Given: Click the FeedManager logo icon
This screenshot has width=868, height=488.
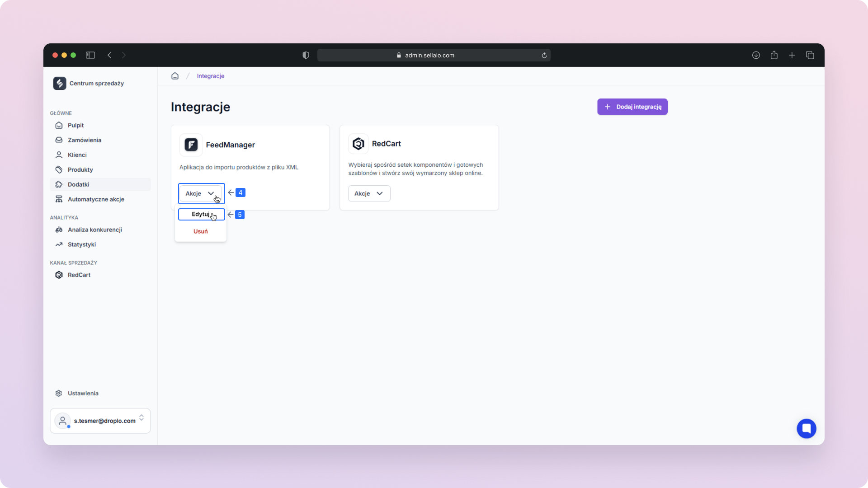Looking at the screenshot, I should click(191, 145).
